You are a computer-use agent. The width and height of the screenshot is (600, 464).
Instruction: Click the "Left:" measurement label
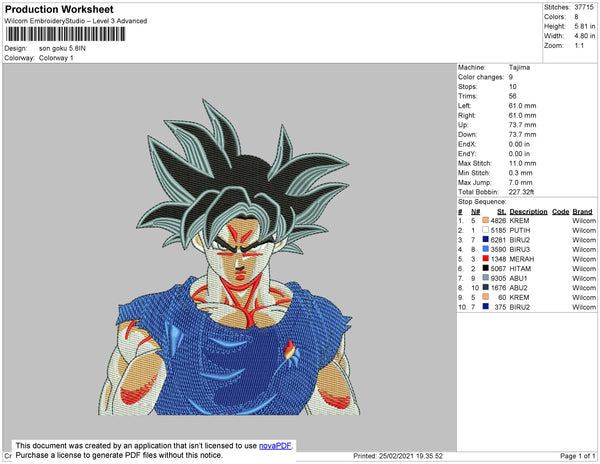464,106
